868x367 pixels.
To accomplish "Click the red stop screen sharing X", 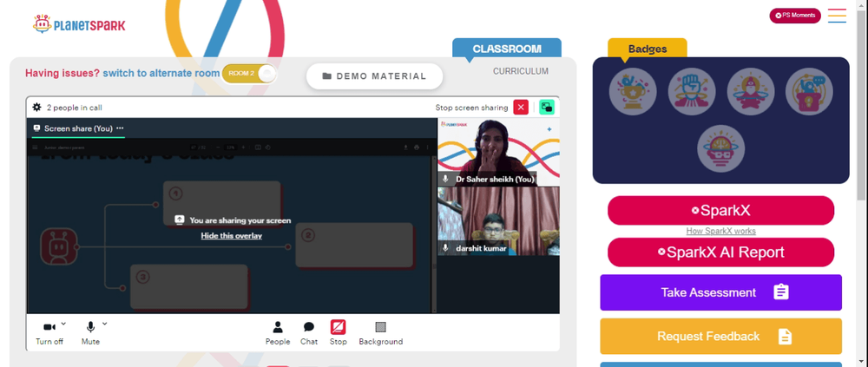I will pos(521,108).
